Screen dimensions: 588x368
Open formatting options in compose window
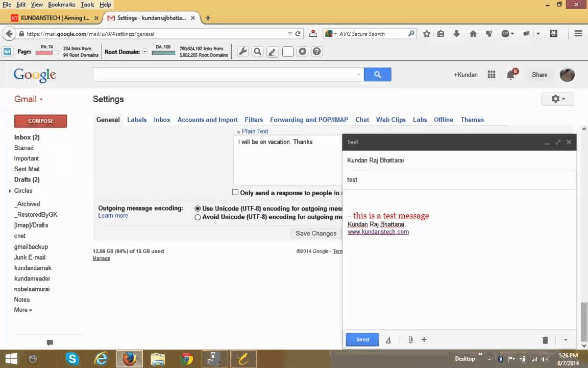point(388,340)
